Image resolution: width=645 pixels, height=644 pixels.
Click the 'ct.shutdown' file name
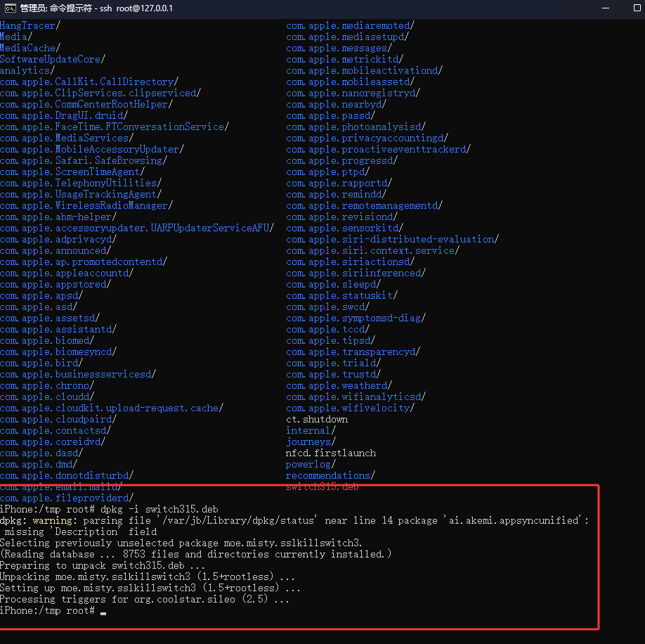tap(317, 419)
